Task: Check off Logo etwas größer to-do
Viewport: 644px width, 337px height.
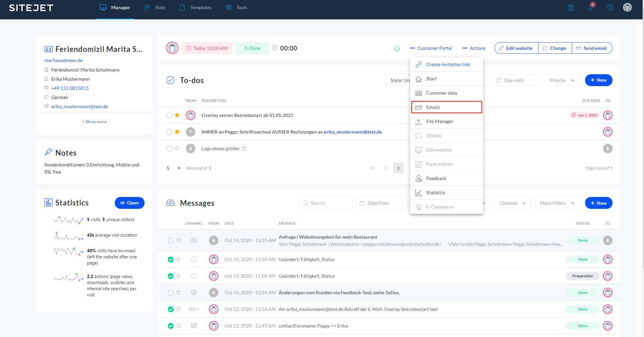Action: coord(169,148)
